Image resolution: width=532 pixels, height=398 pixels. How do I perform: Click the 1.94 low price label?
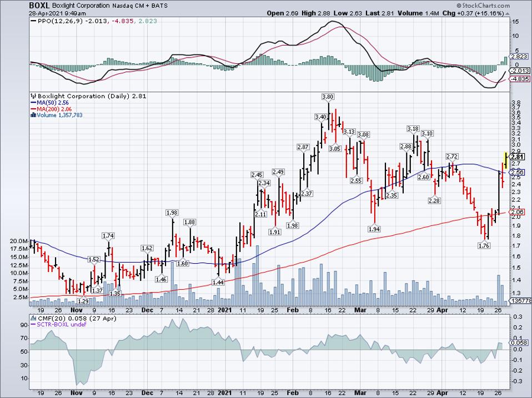(374, 229)
